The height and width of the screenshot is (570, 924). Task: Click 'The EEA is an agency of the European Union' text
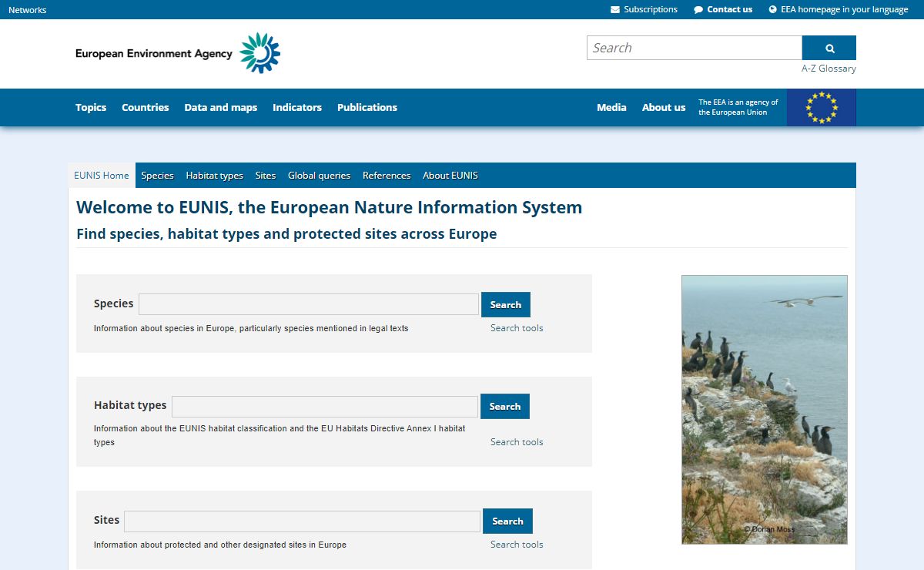pos(738,107)
